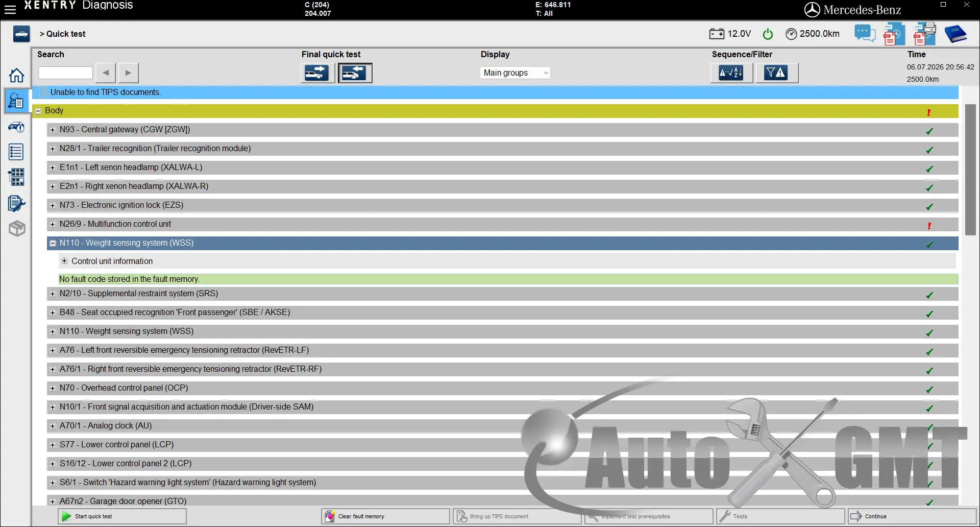The width and height of the screenshot is (980, 527).
Task: Open the protocol notes sidebar icon
Action: point(16,203)
